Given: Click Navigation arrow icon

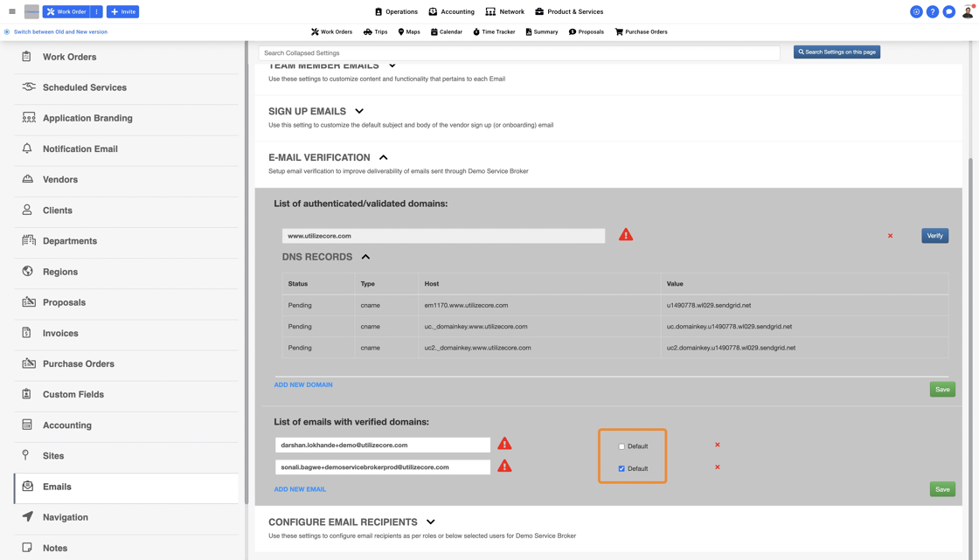Looking at the screenshot, I should pyautogui.click(x=27, y=516).
